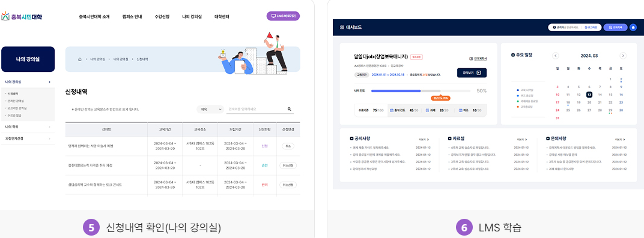This screenshot has width=644, height=238.
Task: Open the 충북시민대학 소개 menu
Action: pyautogui.click(x=94, y=17)
